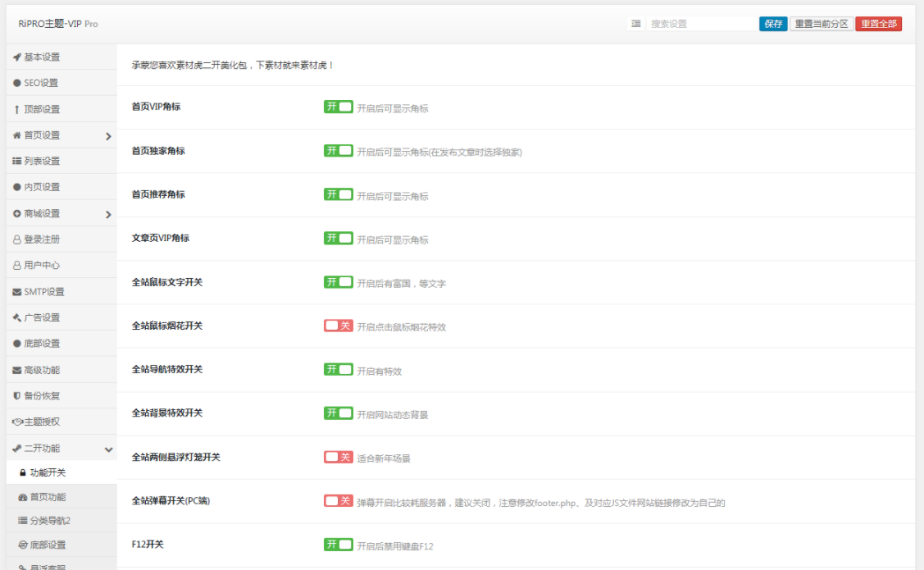Enable the 全站鼠标烟花开关 switch
924x570 pixels.
(338, 326)
